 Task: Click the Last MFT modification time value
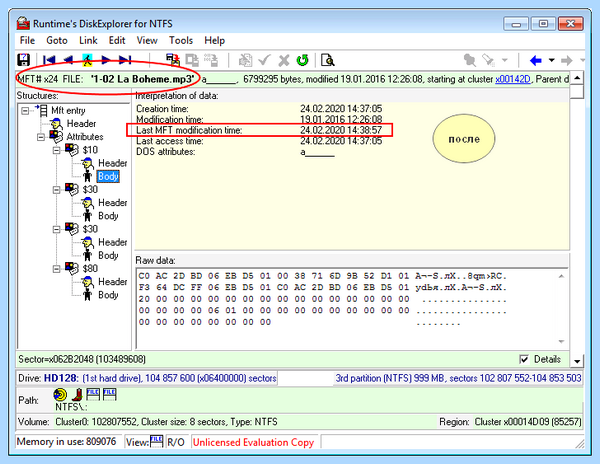click(341, 130)
